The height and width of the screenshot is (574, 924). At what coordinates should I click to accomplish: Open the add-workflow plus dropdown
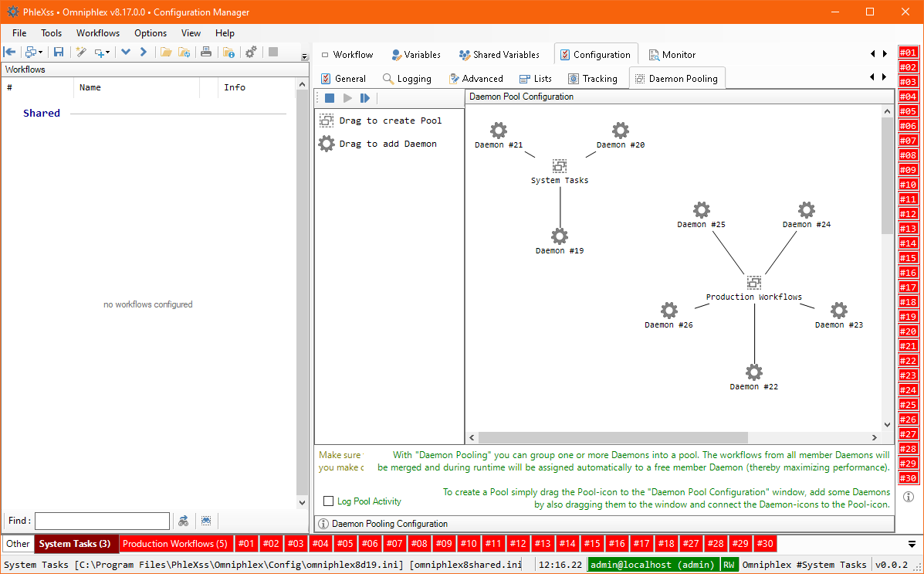[102, 52]
